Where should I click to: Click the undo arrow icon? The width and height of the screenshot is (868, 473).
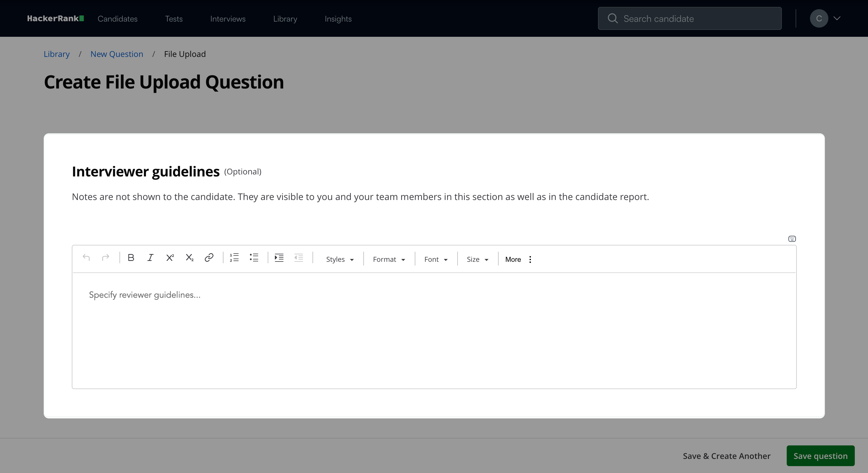point(86,258)
